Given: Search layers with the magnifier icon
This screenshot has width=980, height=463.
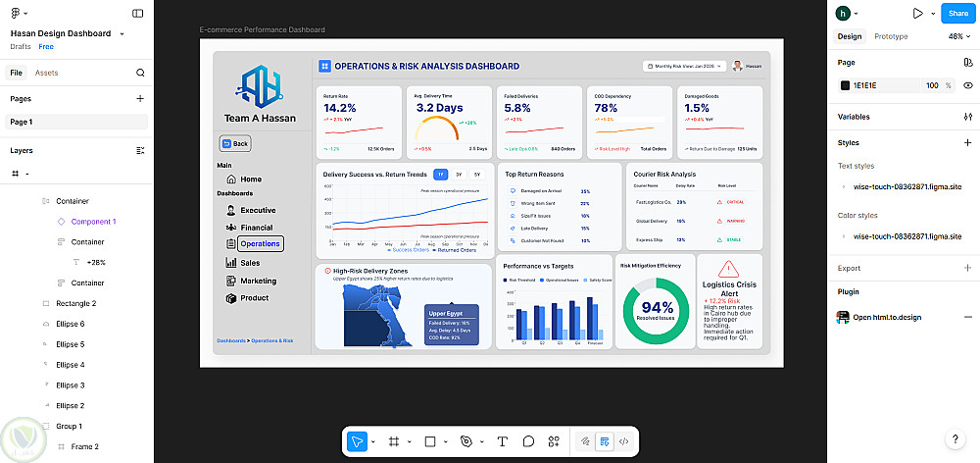Looking at the screenshot, I should tap(140, 73).
